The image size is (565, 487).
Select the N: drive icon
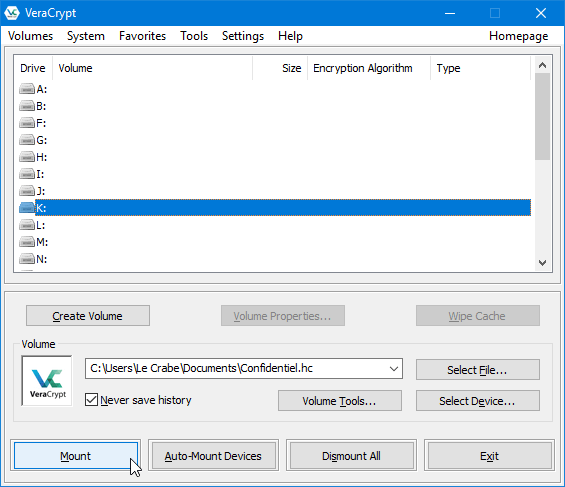27,259
